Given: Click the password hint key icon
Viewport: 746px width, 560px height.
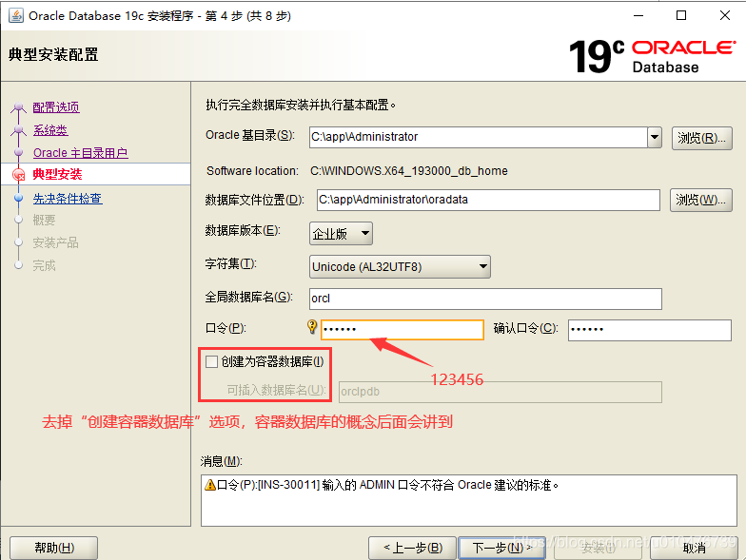Looking at the screenshot, I should (312, 327).
